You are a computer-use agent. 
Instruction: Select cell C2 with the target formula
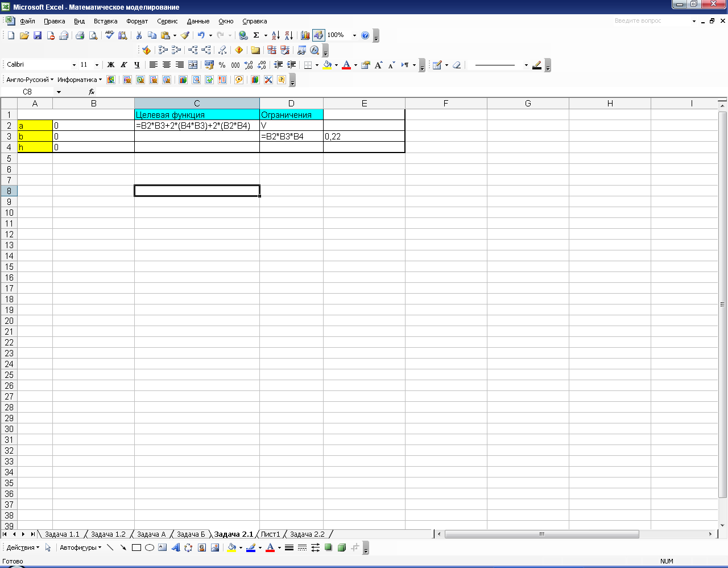point(197,126)
